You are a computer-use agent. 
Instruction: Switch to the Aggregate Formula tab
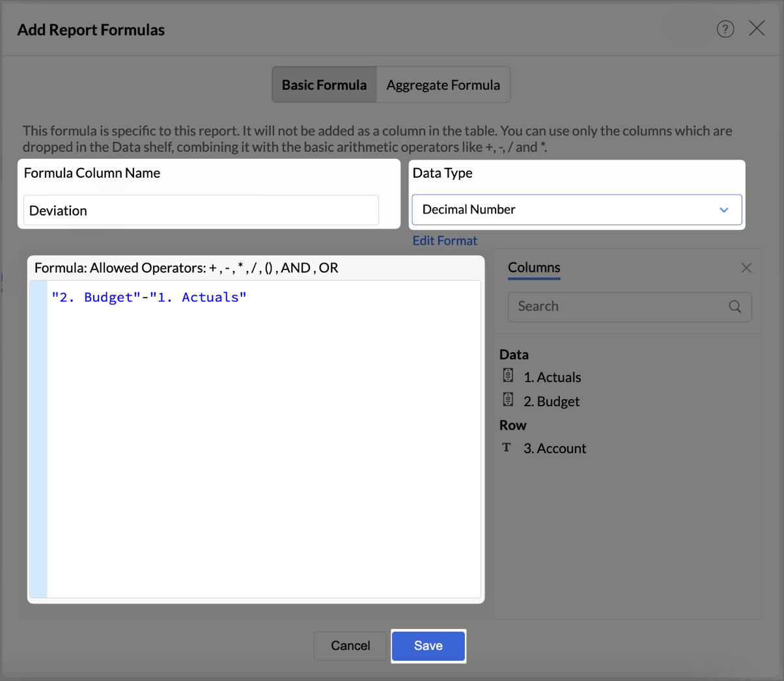443,85
